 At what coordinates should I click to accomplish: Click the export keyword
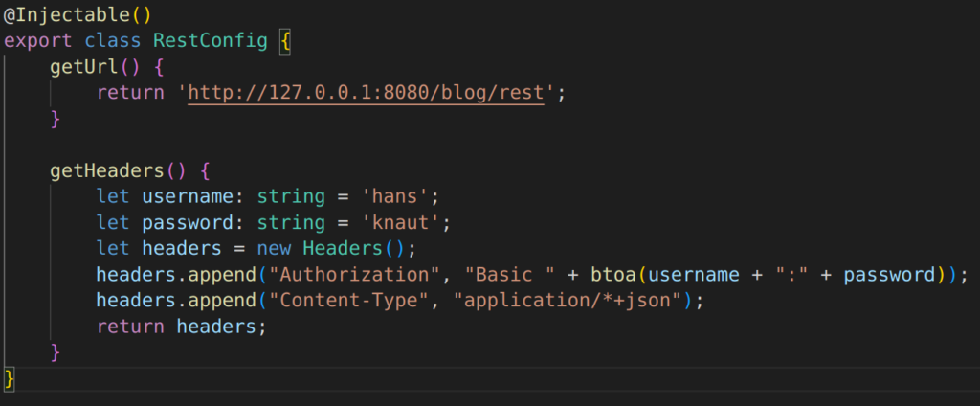coord(38,40)
